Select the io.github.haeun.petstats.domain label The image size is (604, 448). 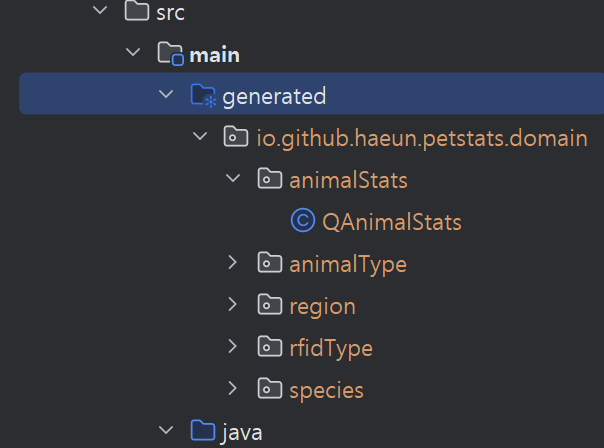[x=422, y=138]
